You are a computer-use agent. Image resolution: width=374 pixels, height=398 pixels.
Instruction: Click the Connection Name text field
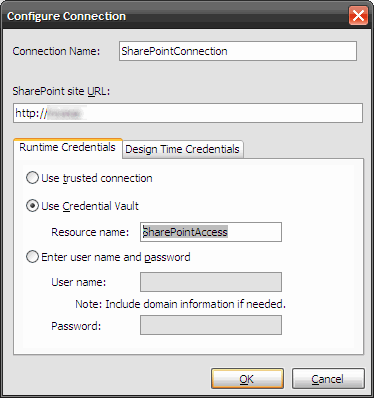(x=238, y=51)
